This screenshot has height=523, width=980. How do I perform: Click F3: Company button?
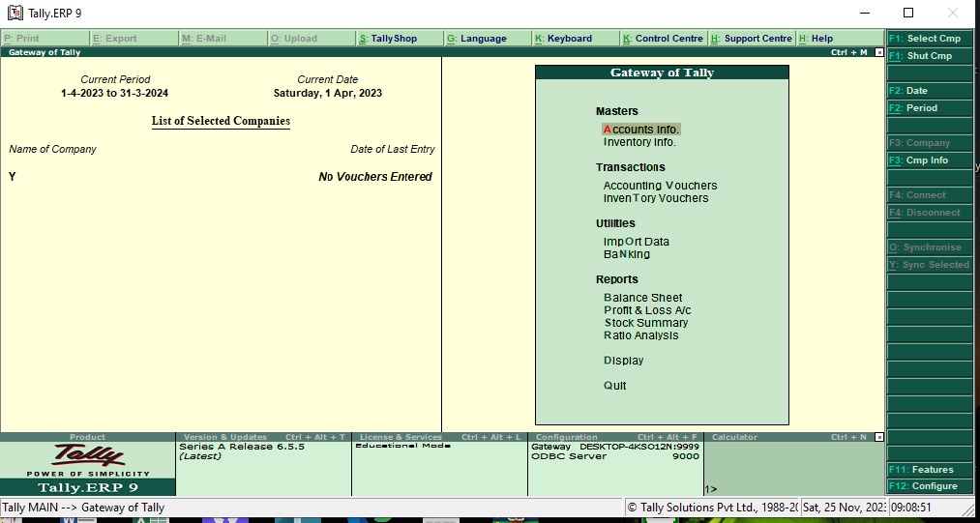pyautogui.click(x=930, y=143)
